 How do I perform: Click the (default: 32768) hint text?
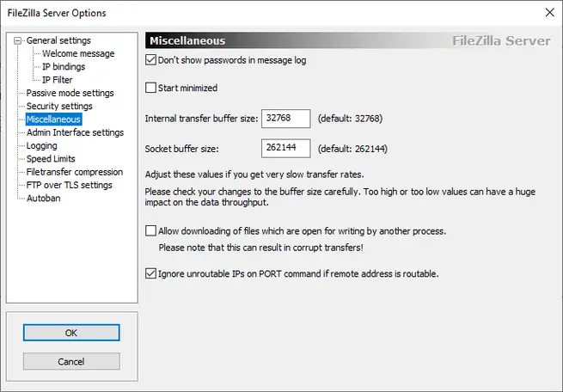pos(350,119)
